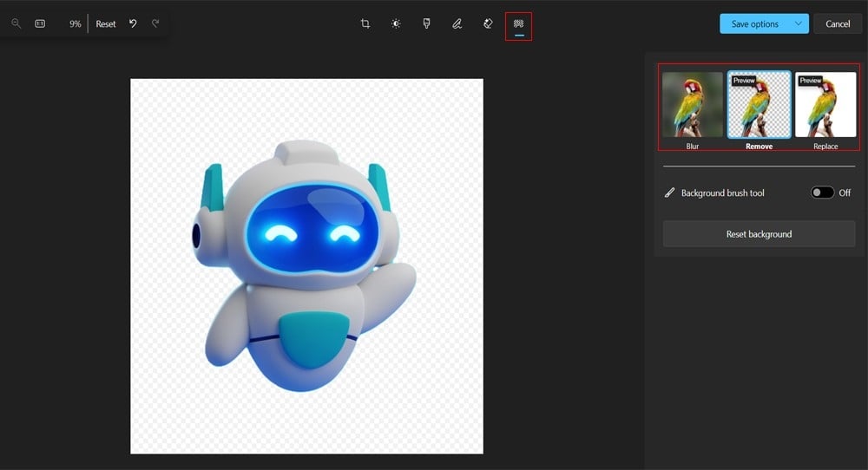The height and width of the screenshot is (470, 868).
Task: Select the Crop tool
Action: 365,24
